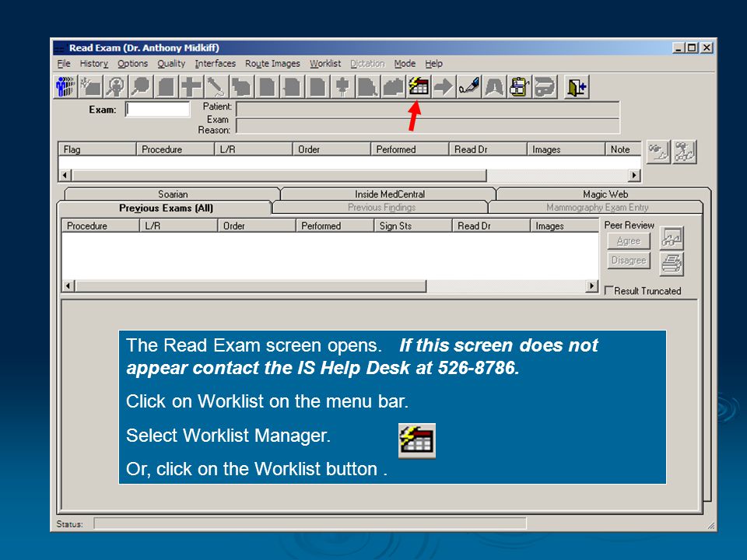
Task: Click right scroll arrow of upper exam list
Action: (634, 175)
